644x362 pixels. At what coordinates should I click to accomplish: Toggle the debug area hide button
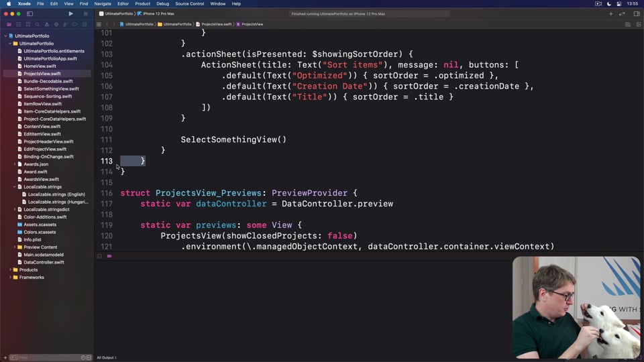point(100,256)
